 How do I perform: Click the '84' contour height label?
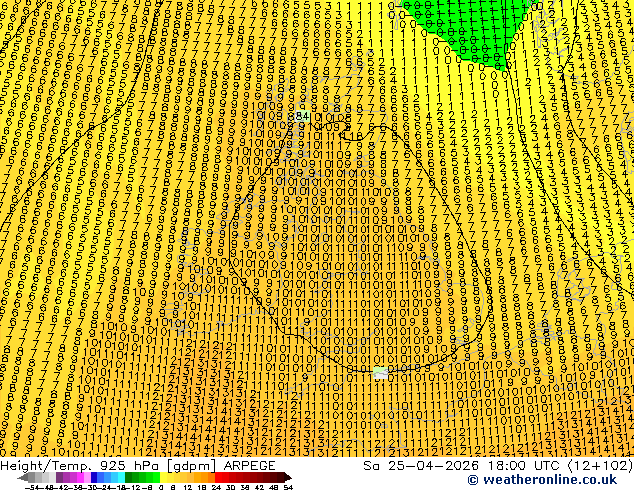tap(302, 116)
